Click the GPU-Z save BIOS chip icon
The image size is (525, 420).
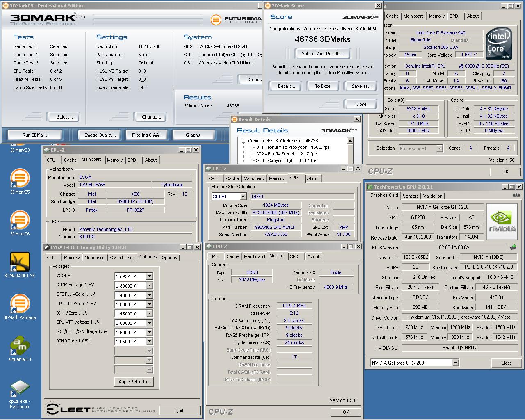pyautogui.click(x=513, y=247)
